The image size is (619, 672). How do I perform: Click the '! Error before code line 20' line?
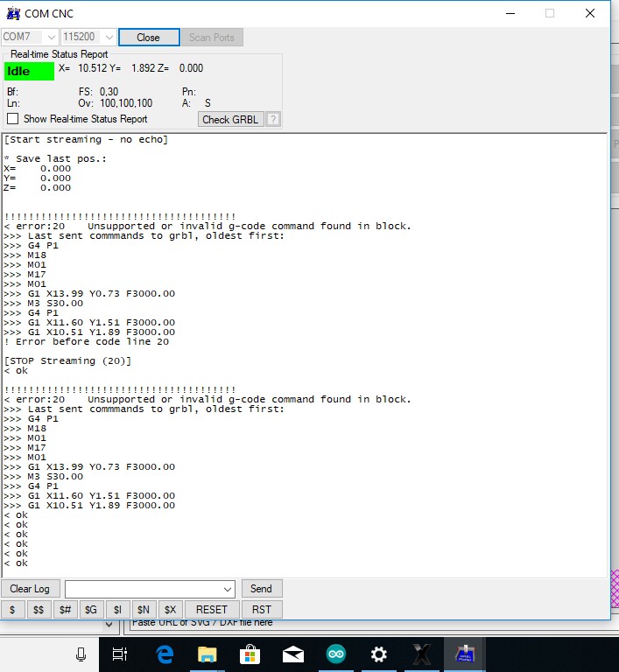coord(87,341)
